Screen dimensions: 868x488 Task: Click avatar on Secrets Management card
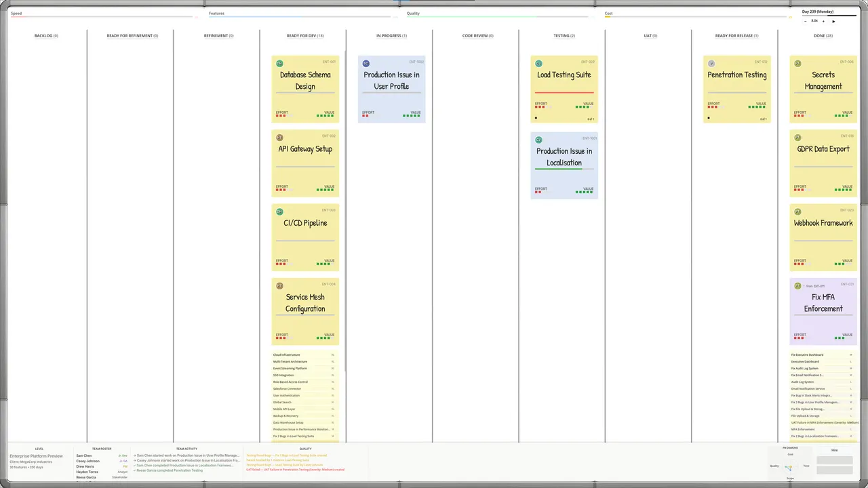pyautogui.click(x=797, y=63)
